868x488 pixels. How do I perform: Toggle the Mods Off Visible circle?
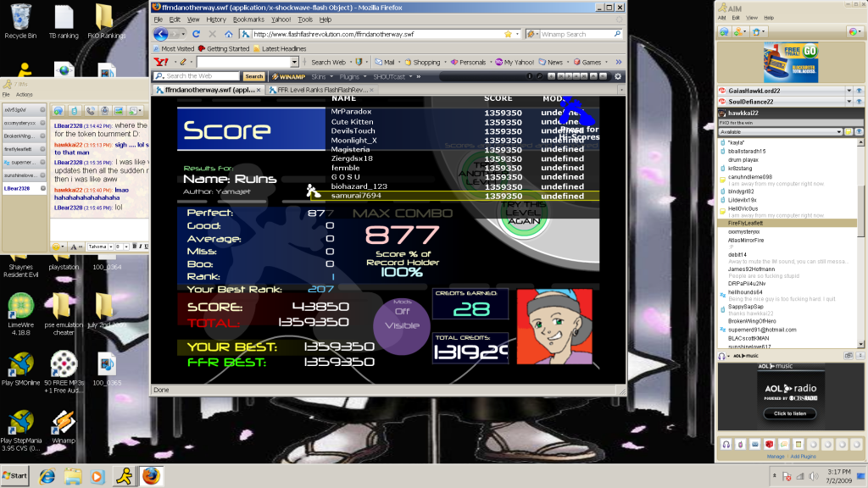(401, 325)
